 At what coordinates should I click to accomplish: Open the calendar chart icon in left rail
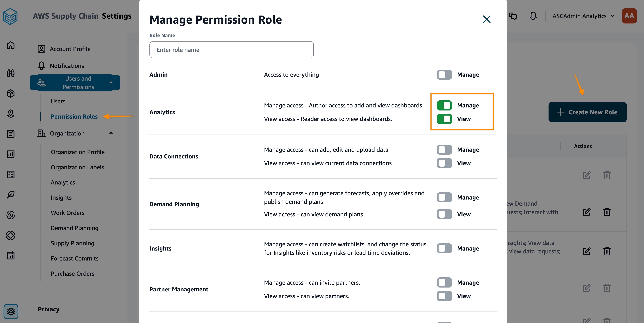(10, 255)
